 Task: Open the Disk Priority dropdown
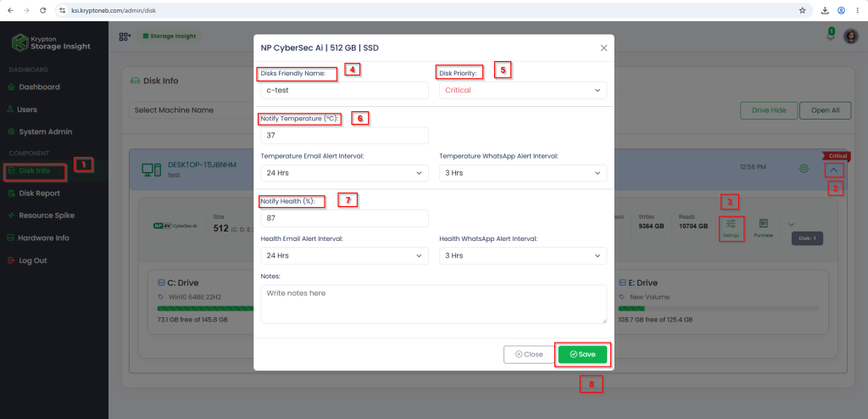point(522,91)
